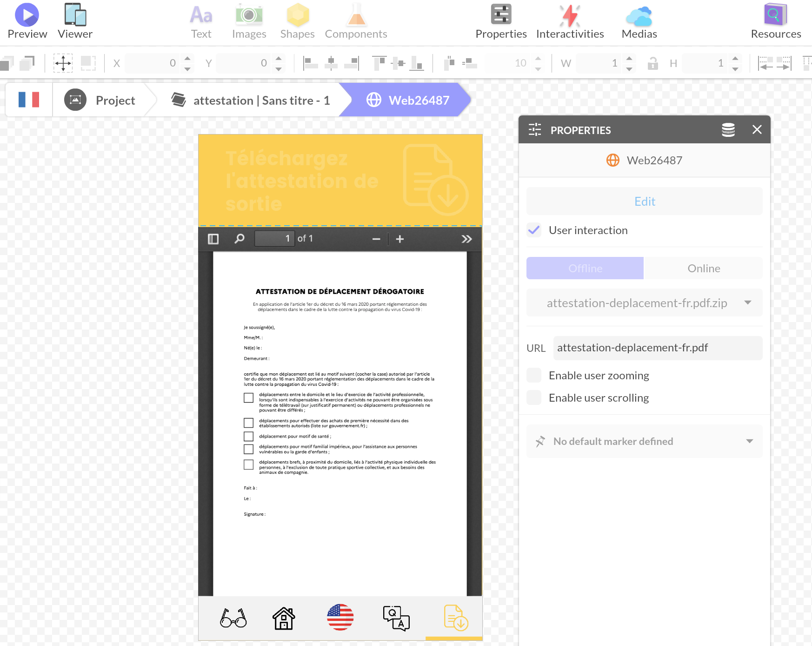
Task: Enable user scrolling checkbox
Action: 534,397
